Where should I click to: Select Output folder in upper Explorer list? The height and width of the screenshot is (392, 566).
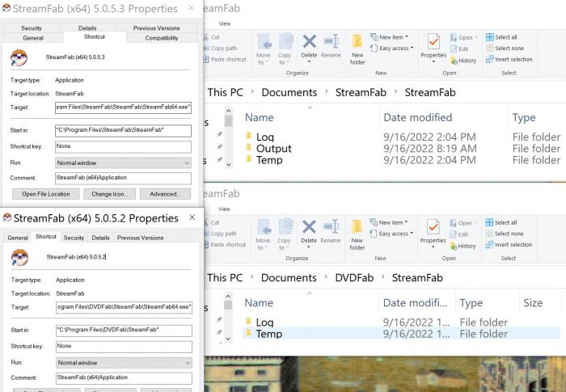[x=273, y=149]
